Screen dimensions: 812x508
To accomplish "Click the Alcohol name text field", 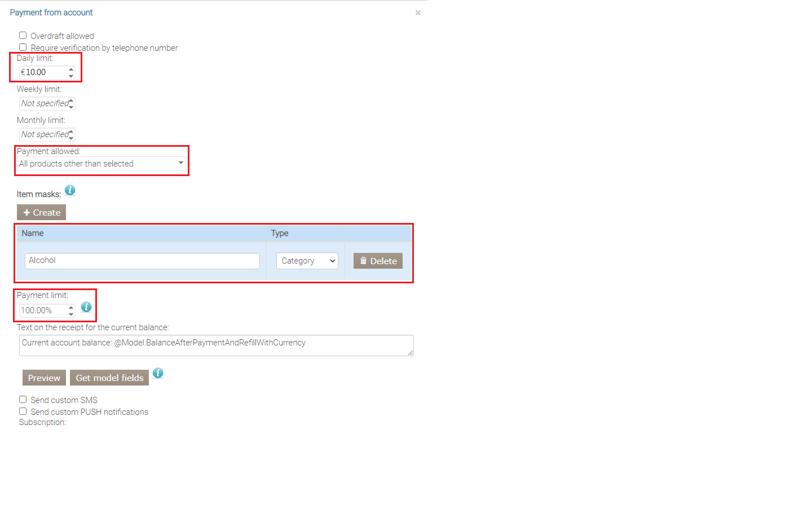I will (142, 261).
